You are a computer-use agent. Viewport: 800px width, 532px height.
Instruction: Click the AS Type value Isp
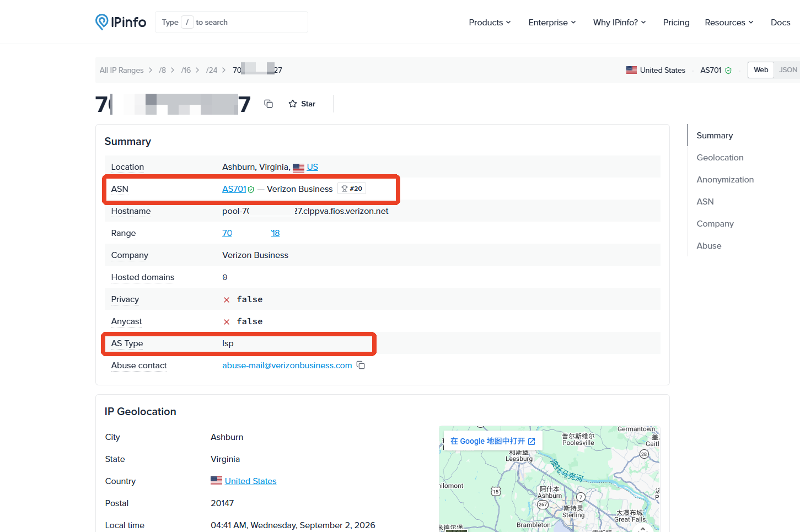(228, 343)
